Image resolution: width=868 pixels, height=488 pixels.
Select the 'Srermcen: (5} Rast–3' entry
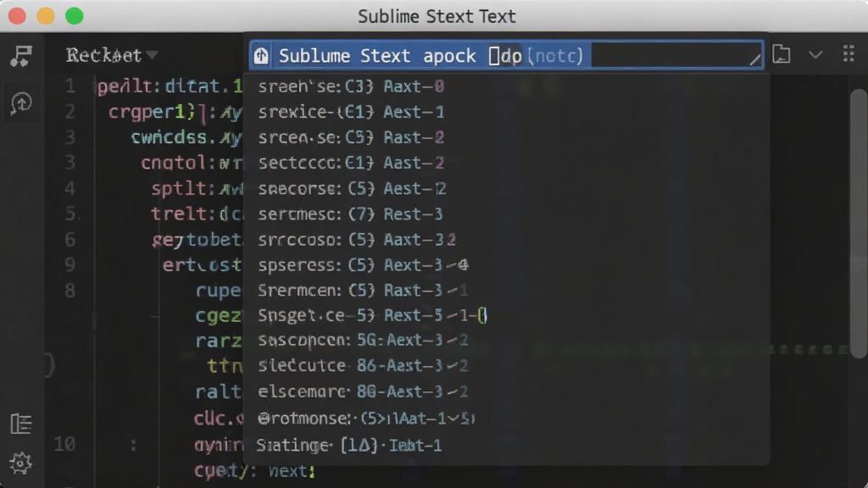tap(507, 291)
